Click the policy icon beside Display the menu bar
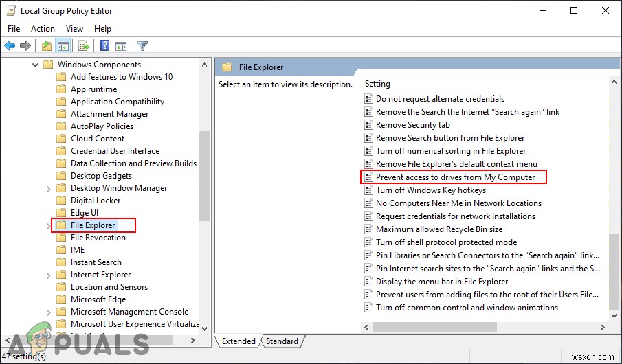This screenshot has width=622, height=364. click(x=368, y=282)
